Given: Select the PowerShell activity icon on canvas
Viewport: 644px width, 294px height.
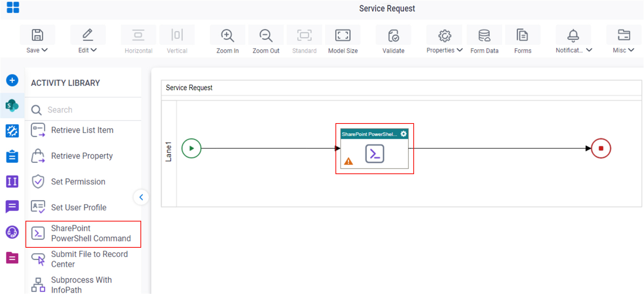Looking at the screenshot, I should [x=375, y=154].
